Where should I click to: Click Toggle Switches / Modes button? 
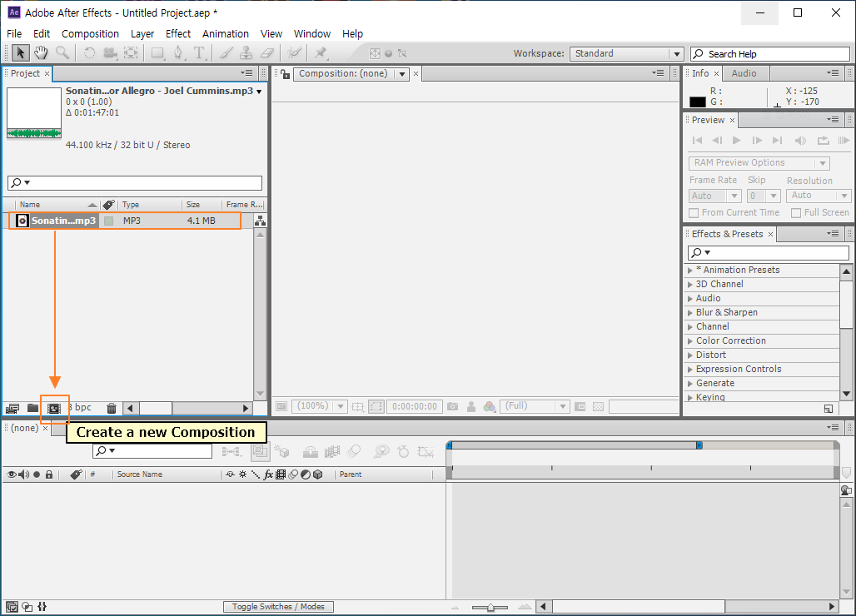(x=278, y=607)
